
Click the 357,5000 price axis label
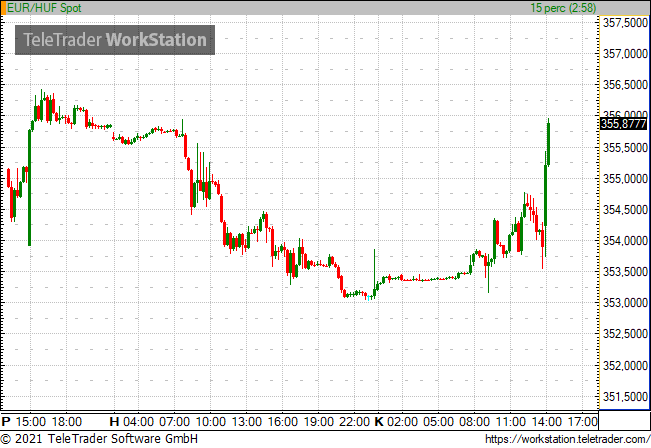tap(625, 23)
